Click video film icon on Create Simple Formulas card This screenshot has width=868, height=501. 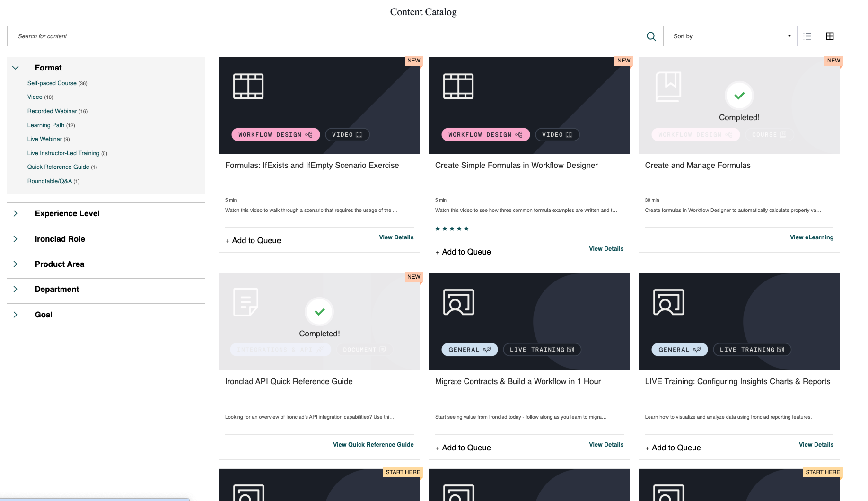pos(458,86)
